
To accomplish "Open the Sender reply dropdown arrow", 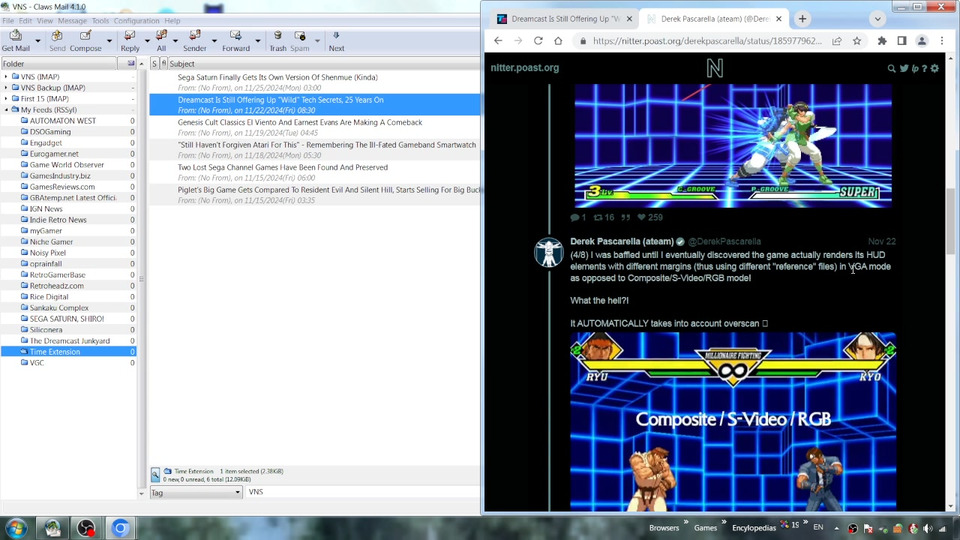I will coord(214,41).
